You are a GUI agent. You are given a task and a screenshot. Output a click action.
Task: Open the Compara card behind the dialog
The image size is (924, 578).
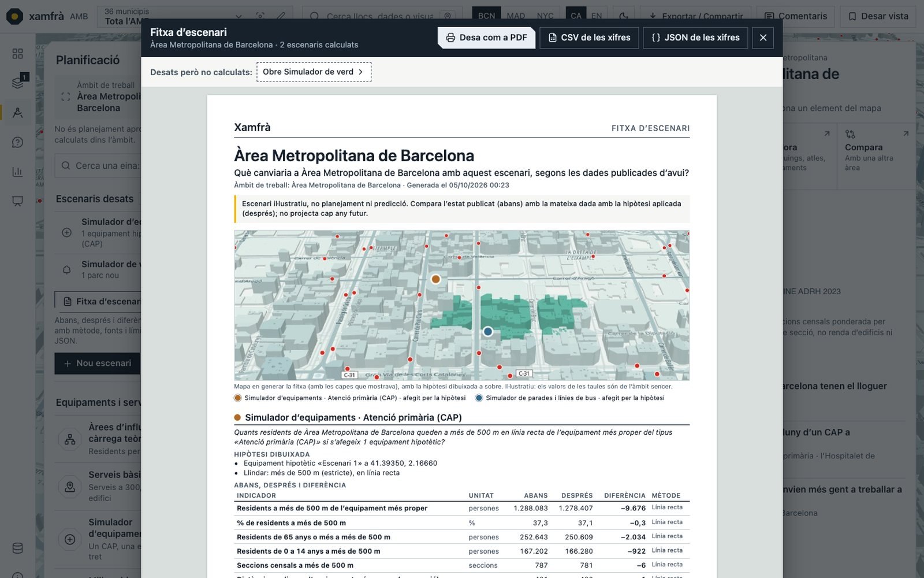[876, 156]
